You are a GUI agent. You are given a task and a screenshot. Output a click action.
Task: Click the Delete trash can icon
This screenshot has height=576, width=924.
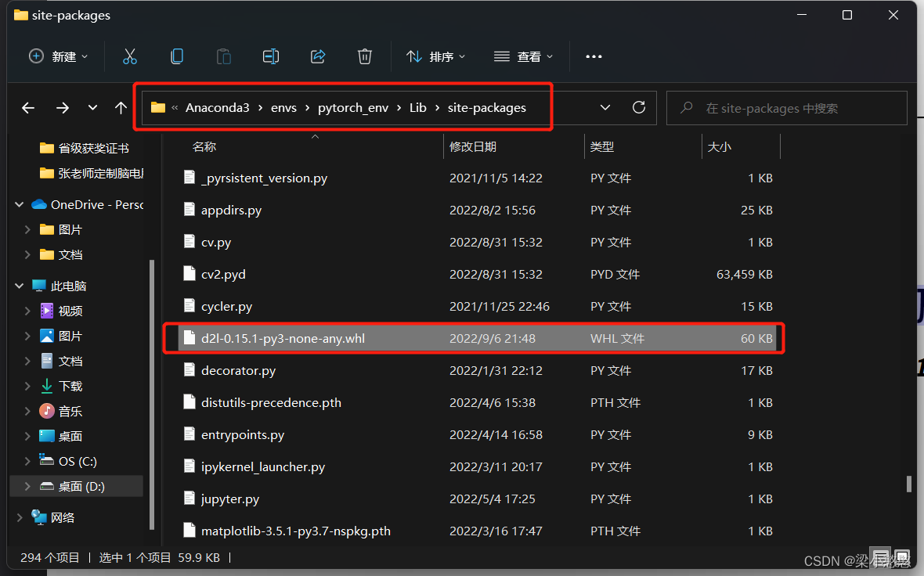point(365,56)
